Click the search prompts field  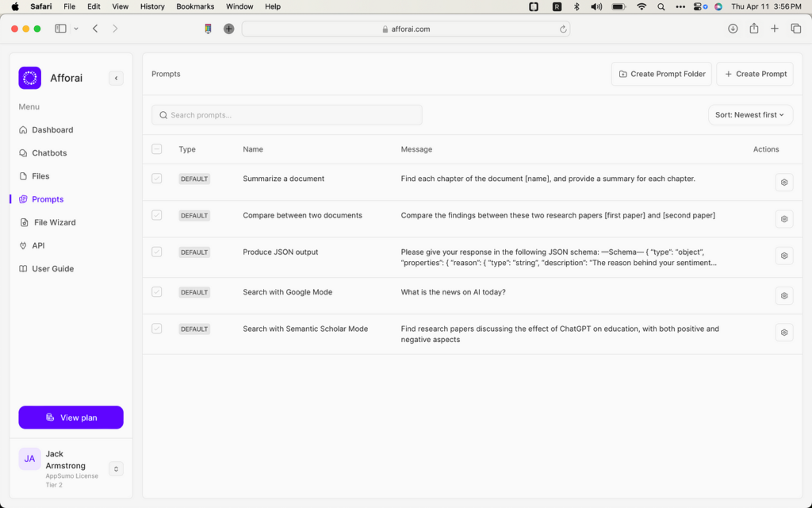pos(286,114)
